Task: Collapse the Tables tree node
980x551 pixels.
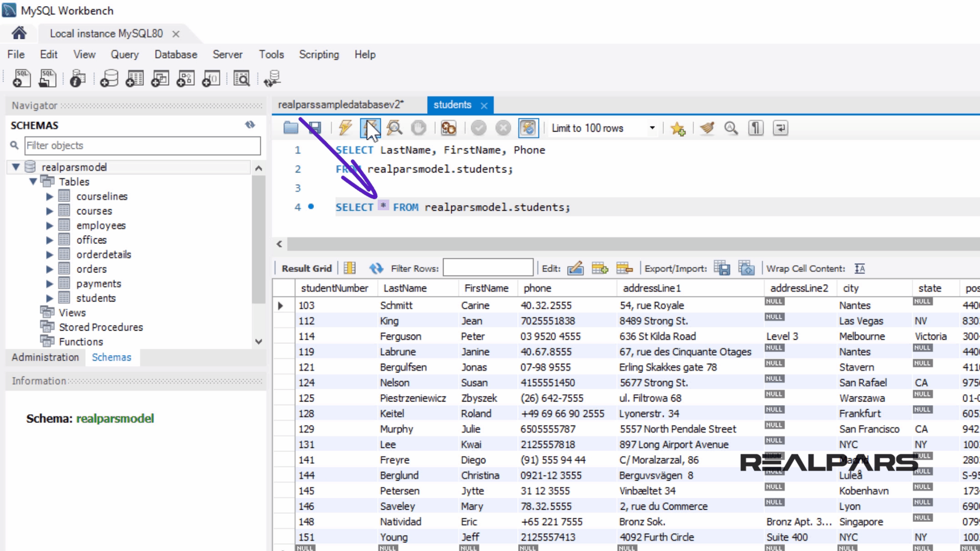Action: [x=33, y=182]
